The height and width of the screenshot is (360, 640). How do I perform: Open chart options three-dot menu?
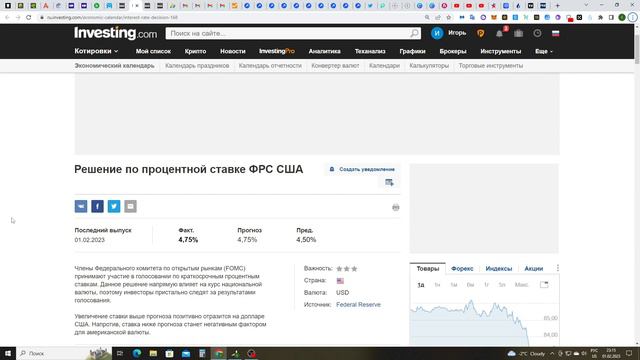coord(558,268)
